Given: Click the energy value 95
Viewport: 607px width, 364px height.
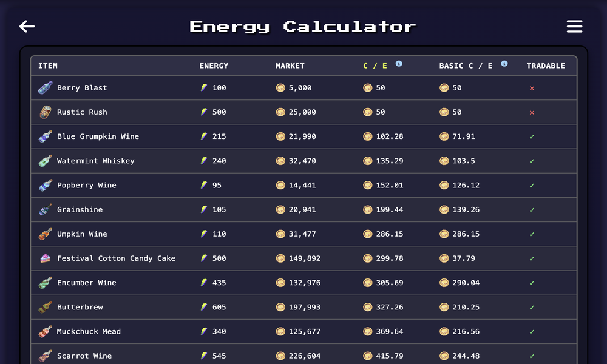Looking at the screenshot, I should (x=217, y=185).
